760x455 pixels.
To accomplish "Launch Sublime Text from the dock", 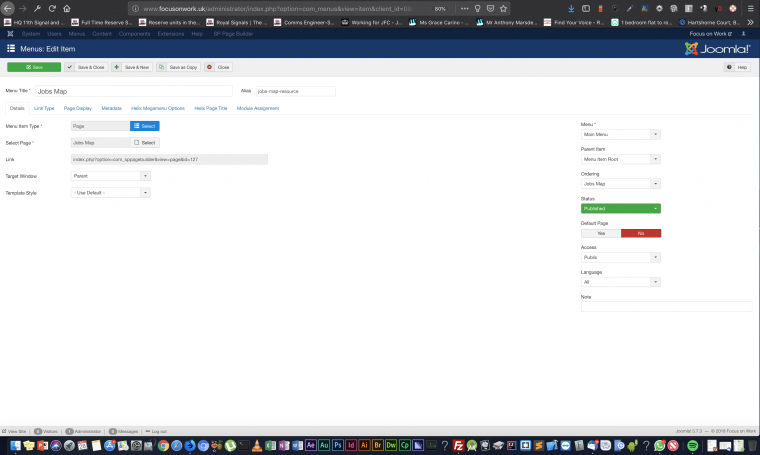I will [x=538, y=445].
